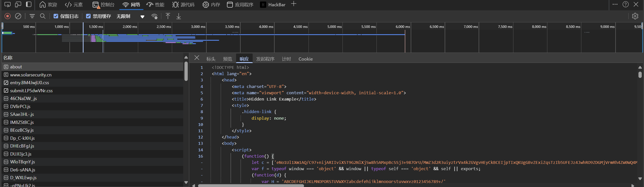644x187 pixels.
Task: Uncheck 禁用缓存 disable cache checkbox
Action: 88,16
